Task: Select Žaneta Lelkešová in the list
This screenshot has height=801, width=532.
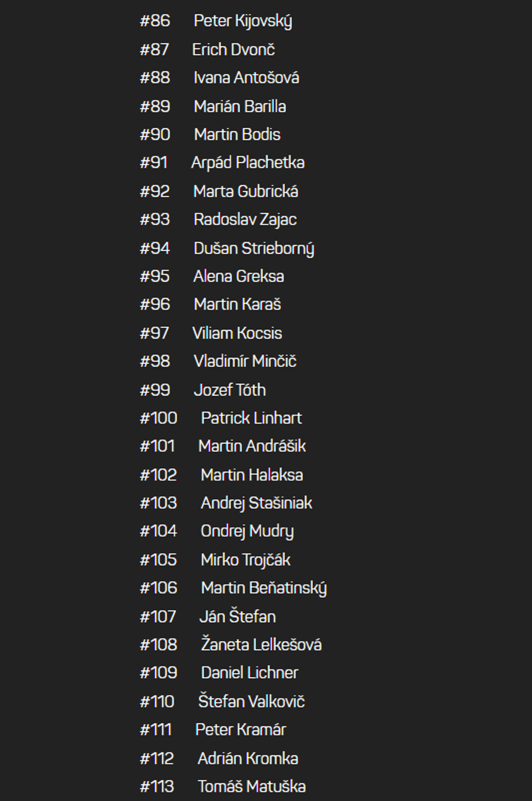Action: [261, 645]
